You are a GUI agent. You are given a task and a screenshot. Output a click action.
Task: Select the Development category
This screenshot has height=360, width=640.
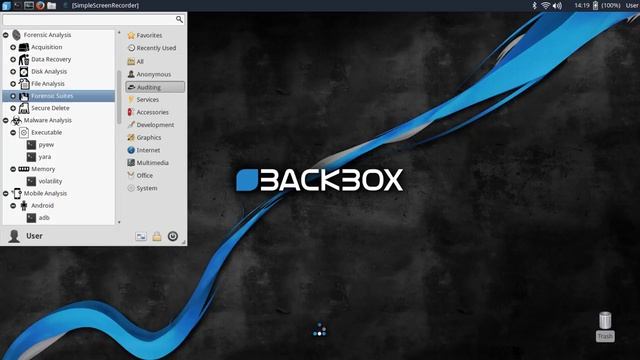(155, 125)
